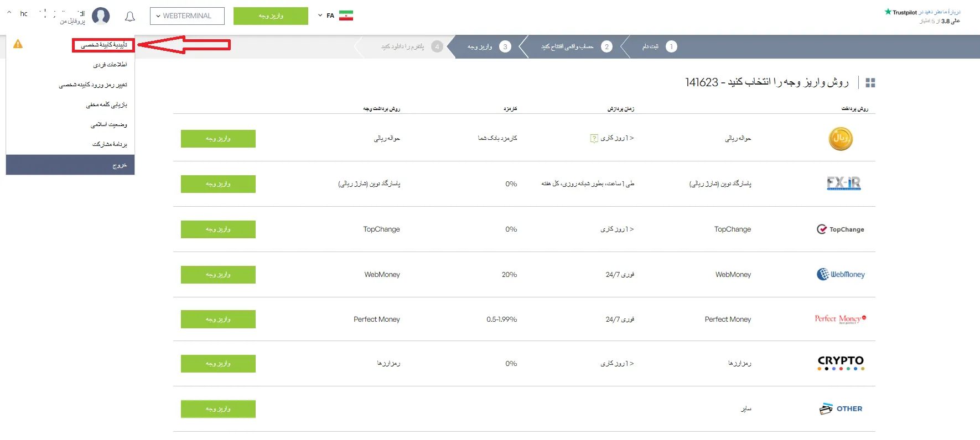This screenshot has width=980, height=440.
Task: Click the 'Perfect Money' withdrawal method text
Action: click(x=377, y=319)
